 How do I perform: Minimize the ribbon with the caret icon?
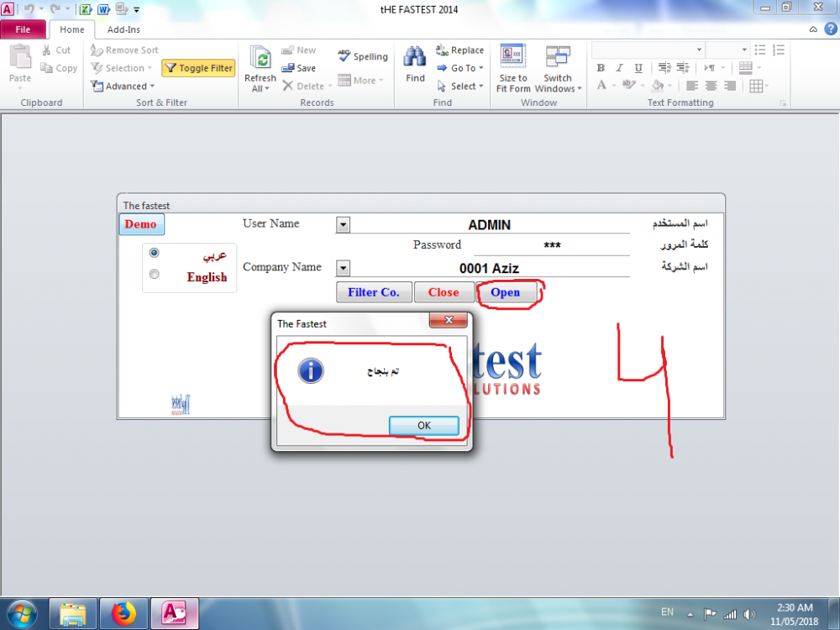coord(813,29)
